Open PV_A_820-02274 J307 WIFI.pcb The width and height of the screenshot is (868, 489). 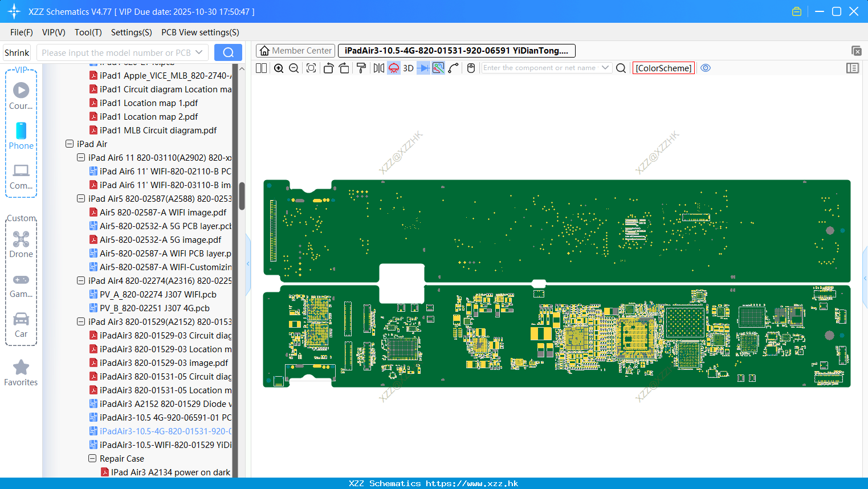158,295
